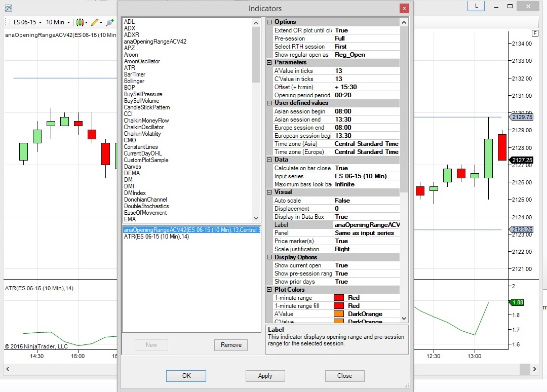Select the applied ATR(ES 06-15) indicator entry
This screenshot has height=392, width=547.
(x=157, y=237)
